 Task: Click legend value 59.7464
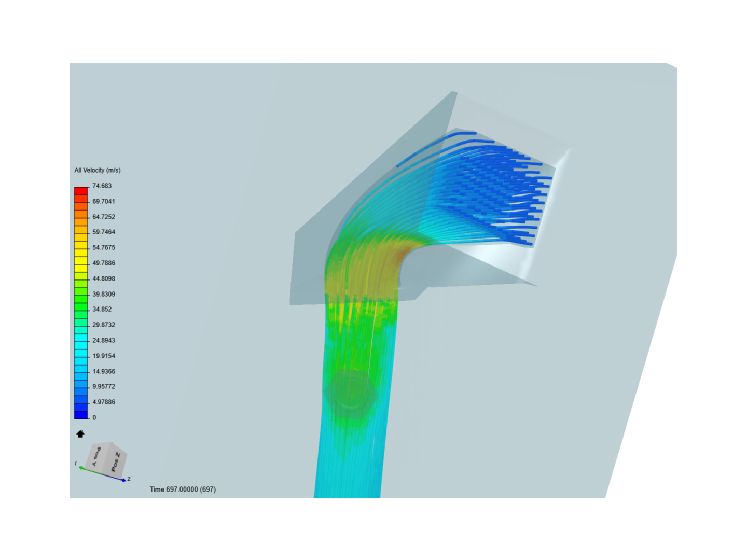pyautogui.click(x=104, y=232)
